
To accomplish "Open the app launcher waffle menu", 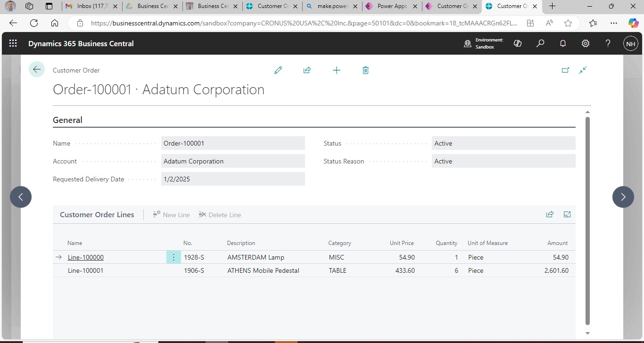I will (13, 43).
